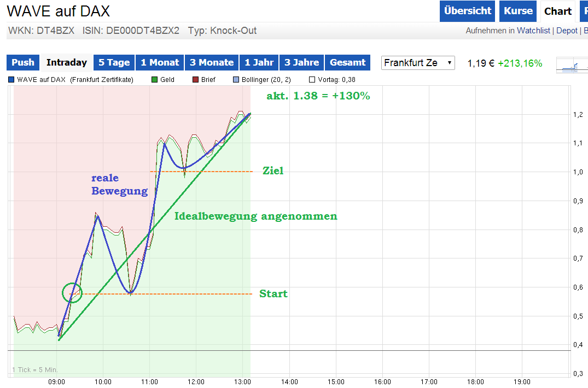Viewport: 588px width, 388px height.
Task: Click the 13:00 time axis label
Action: click(x=242, y=382)
